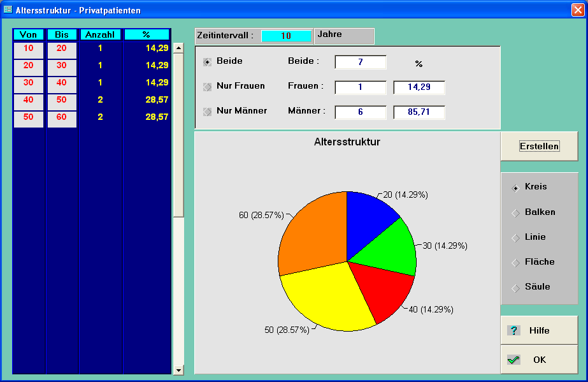Select the Beide radio option
The height and width of the screenshot is (382, 588).
click(x=207, y=62)
